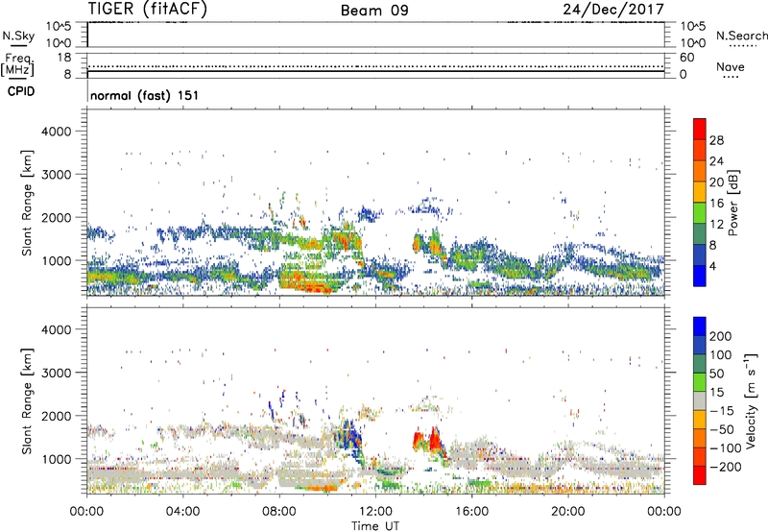The image size is (768, 532).
Task: Click the 'TIGER (fitACF)' plot title
Action: pyautogui.click(x=148, y=9)
